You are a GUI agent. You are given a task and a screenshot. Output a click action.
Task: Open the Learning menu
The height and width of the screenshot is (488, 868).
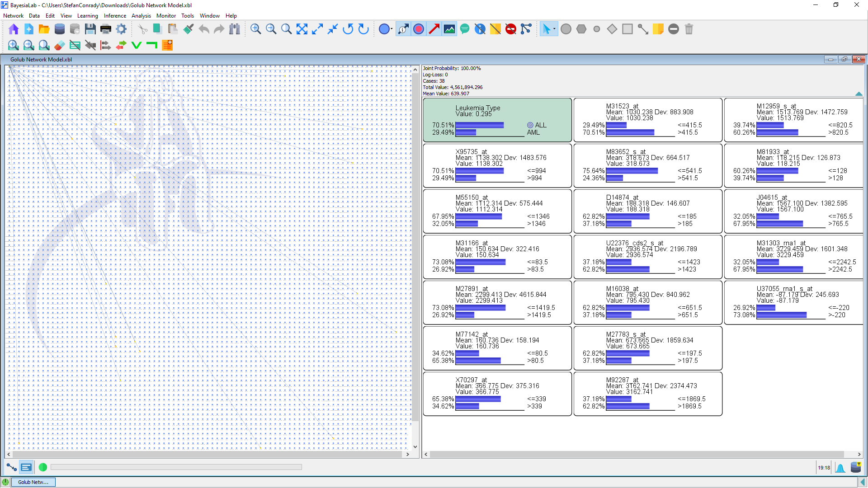point(87,16)
